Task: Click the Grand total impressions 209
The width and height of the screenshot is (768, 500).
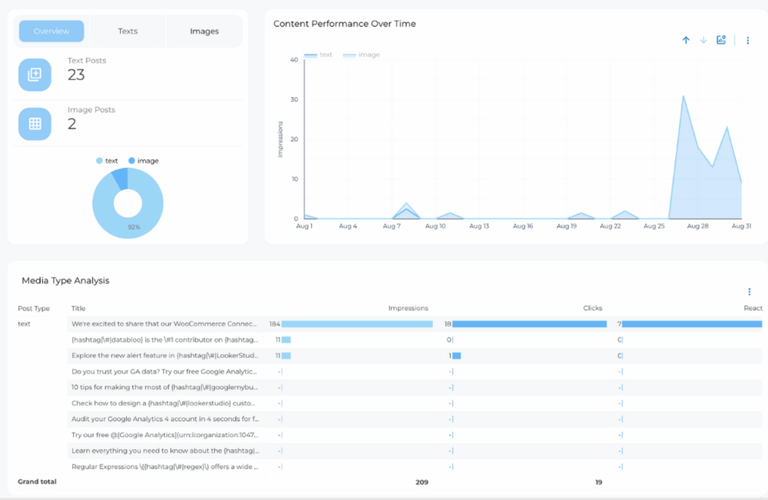Action: [422, 482]
